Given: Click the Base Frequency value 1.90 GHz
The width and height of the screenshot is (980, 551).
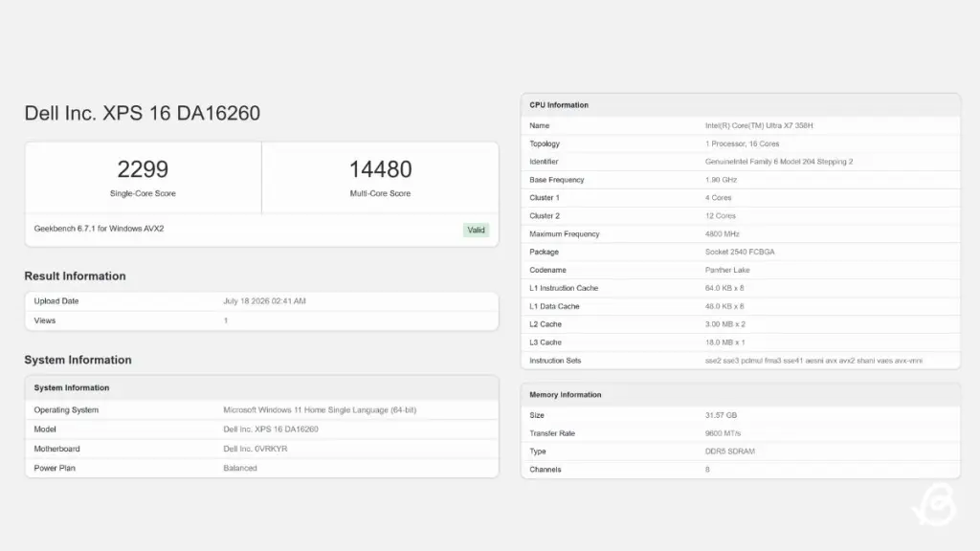Looking at the screenshot, I should click(x=721, y=180).
